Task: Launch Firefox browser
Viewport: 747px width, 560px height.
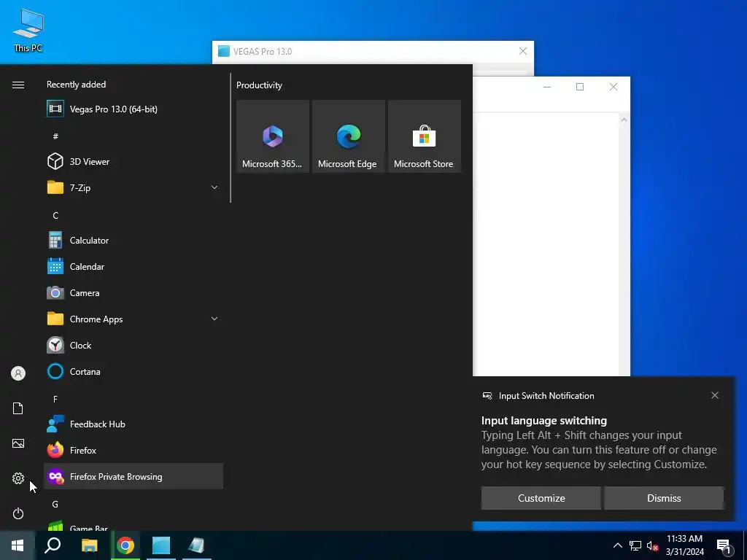Action: pyautogui.click(x=133, y=451)
